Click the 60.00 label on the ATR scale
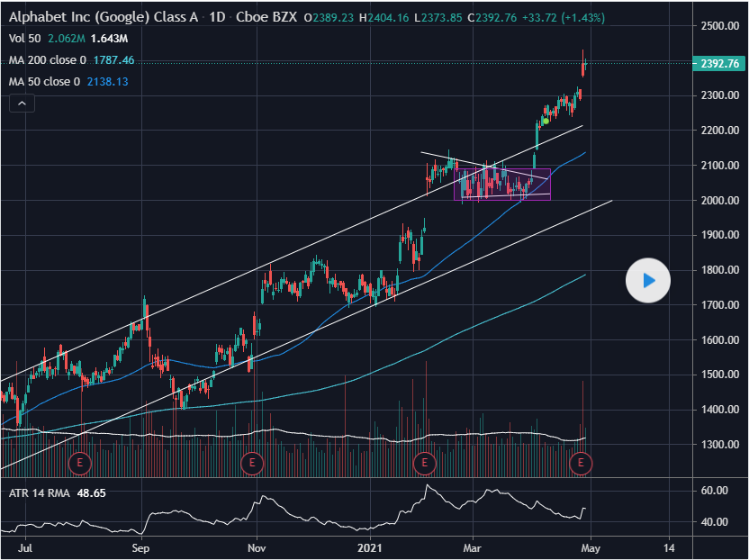The height and width of the screenshot is (560, 749). [x=716, y=491]
